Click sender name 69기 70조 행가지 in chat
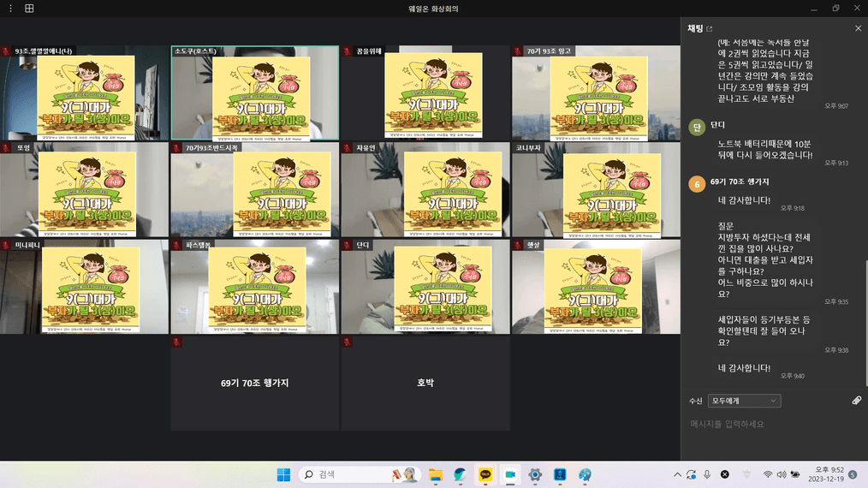The width and height of the screenshot is (868, 488). click(740, 182)
